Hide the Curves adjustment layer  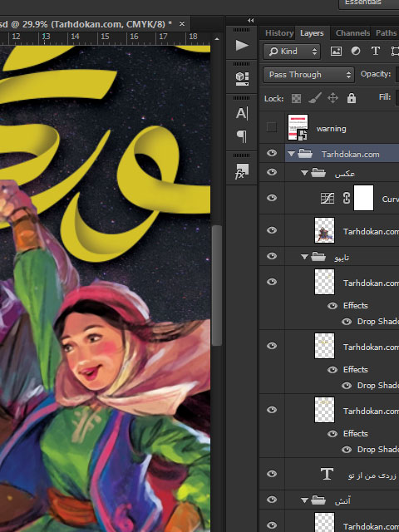(x=272, y=198)
